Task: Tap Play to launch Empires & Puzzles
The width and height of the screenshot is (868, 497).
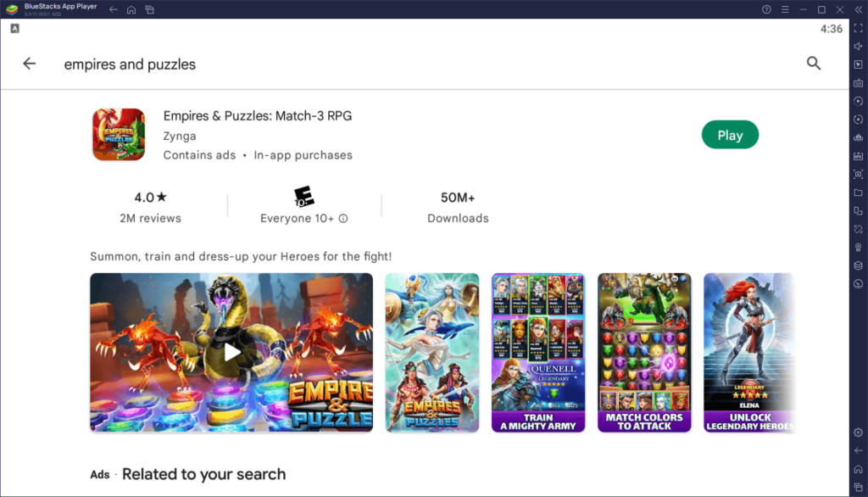Action: 730,134
